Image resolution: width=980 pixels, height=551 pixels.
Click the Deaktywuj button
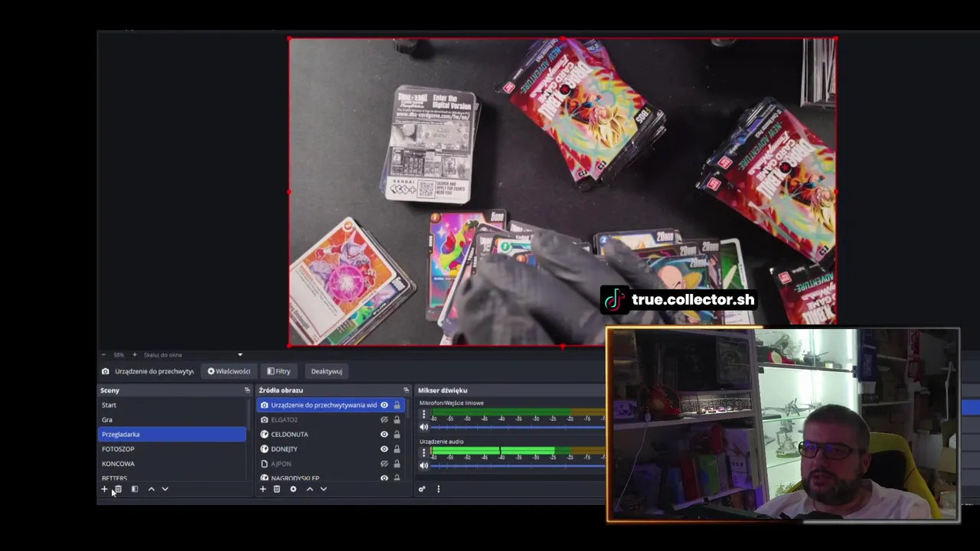[x=326, y=371]
